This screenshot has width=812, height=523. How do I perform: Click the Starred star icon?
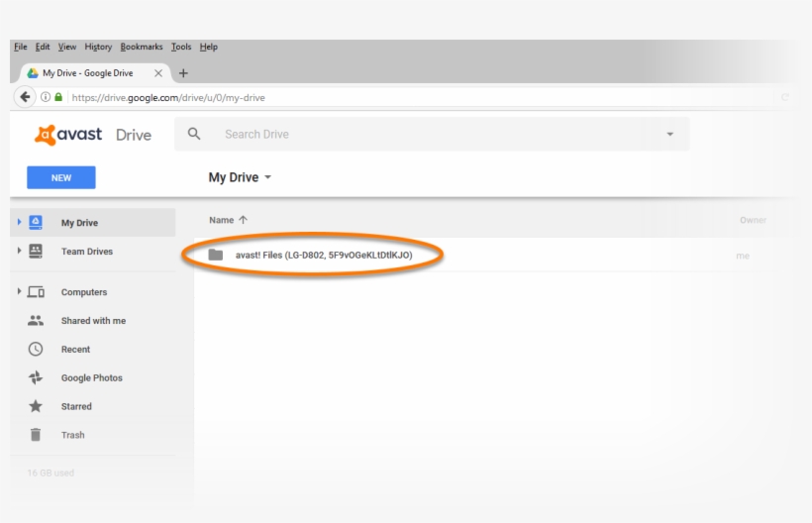[36, 406]
